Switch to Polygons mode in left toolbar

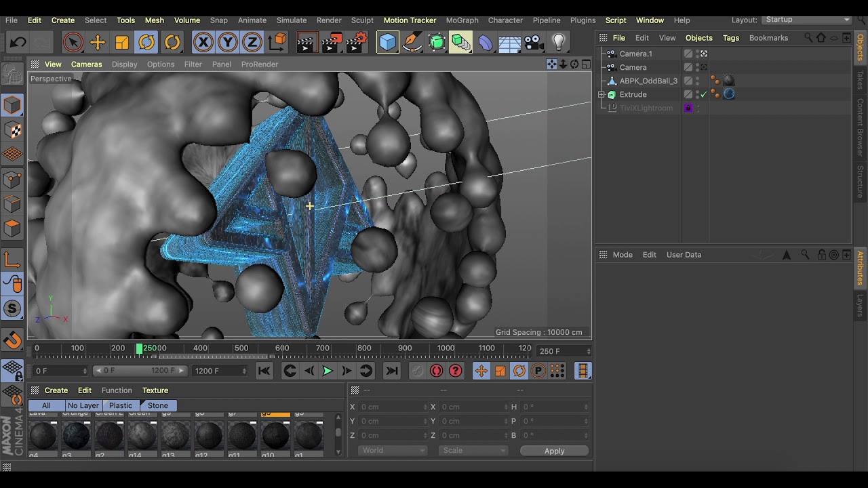(12, 228)
